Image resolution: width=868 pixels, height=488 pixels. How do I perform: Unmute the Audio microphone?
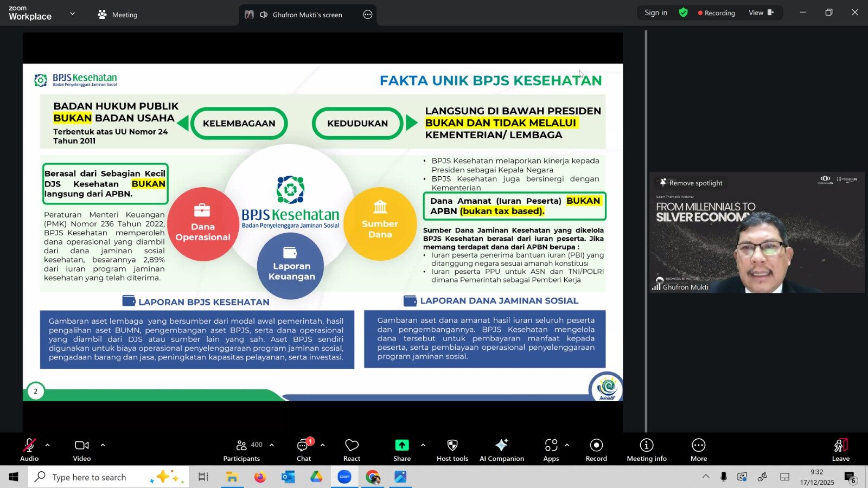[x=29, y=450]
